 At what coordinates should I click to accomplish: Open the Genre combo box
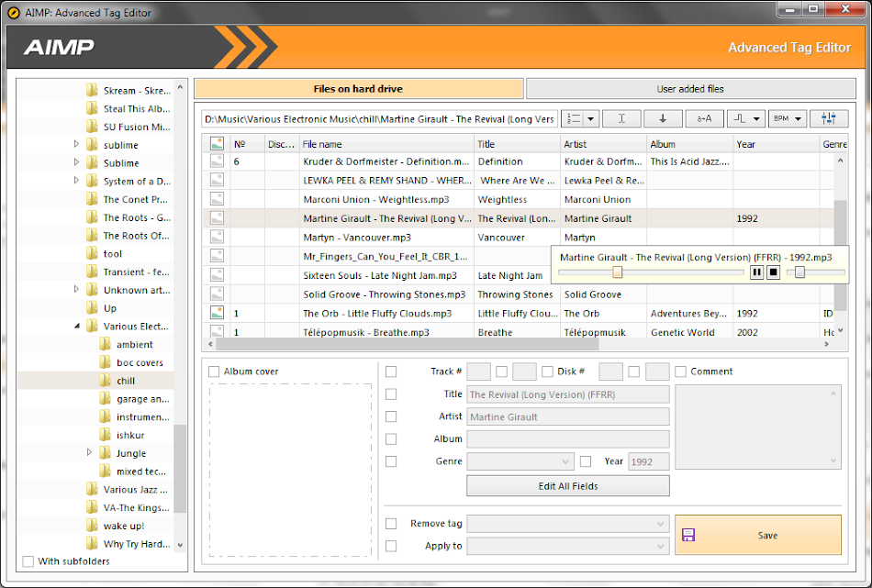pos(520,461)
